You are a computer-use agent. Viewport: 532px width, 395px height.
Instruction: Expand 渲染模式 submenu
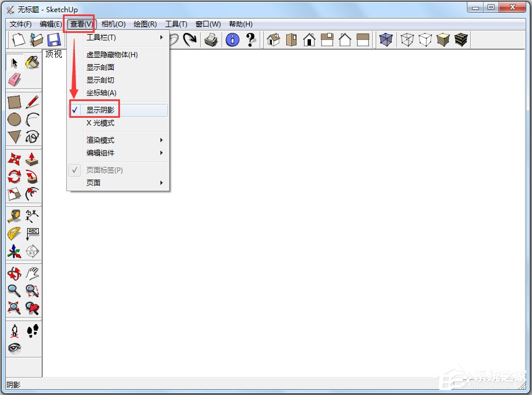tap(118, 140)
